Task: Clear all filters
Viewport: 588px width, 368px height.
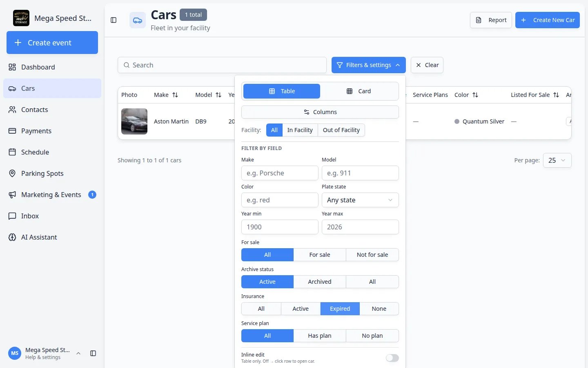Action: coord(427,65)
